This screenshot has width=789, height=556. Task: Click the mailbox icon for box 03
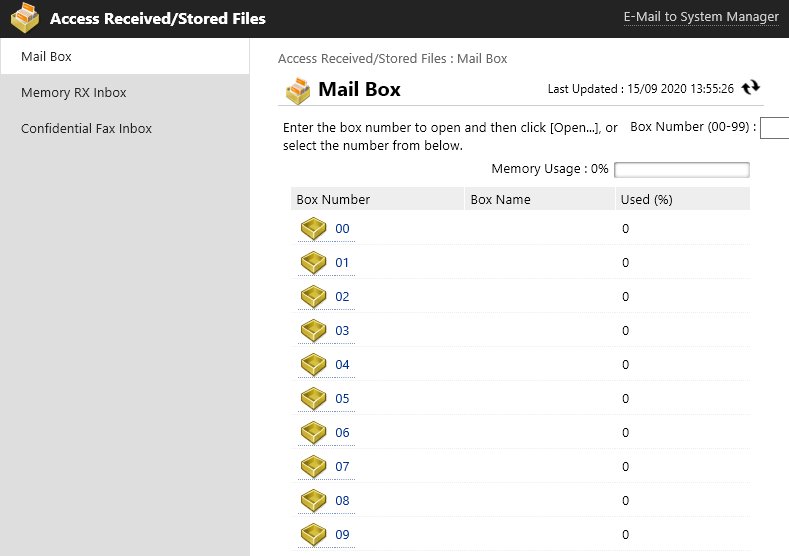coord(314,331)
